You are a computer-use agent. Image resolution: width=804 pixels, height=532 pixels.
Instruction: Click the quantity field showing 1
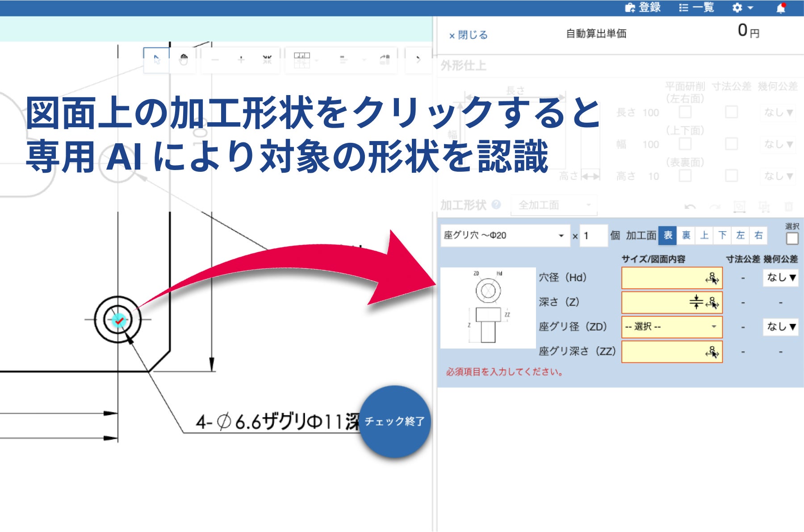[x=594, y=236]
